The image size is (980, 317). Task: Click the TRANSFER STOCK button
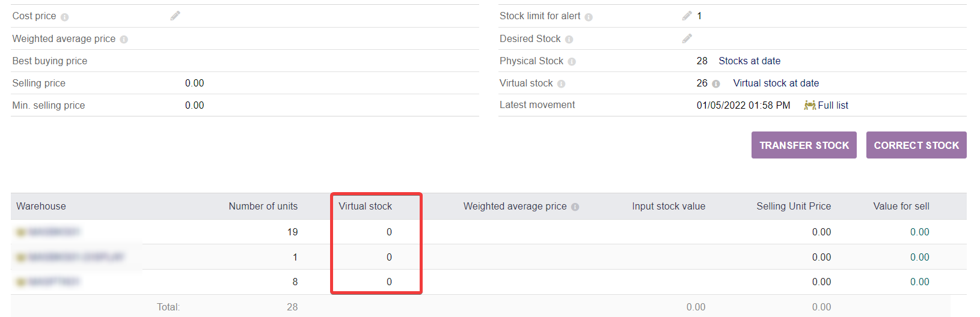[x=804, y=145]
